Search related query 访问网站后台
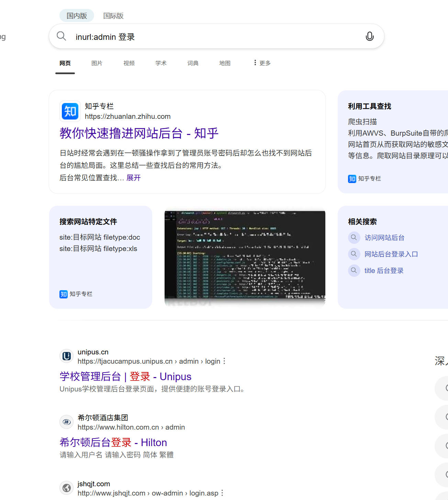The image size is (448, 500). point(384,238)
